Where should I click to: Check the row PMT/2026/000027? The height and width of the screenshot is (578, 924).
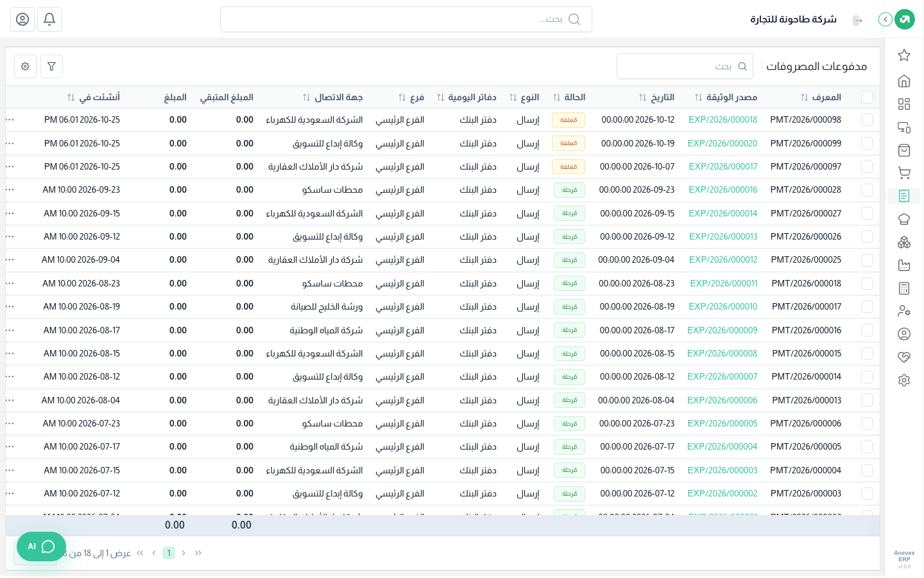click(x=867, y=213)
